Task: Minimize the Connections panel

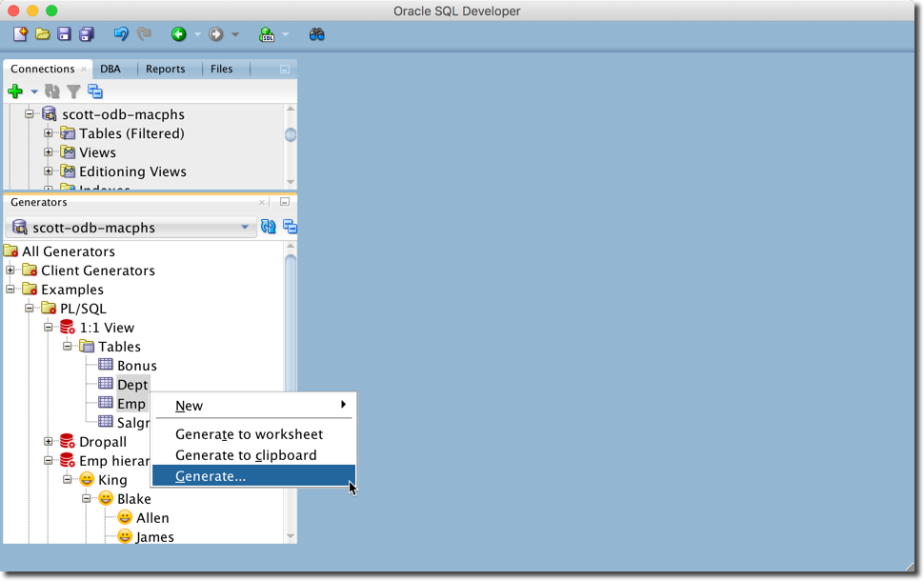Action: [285, 70]
